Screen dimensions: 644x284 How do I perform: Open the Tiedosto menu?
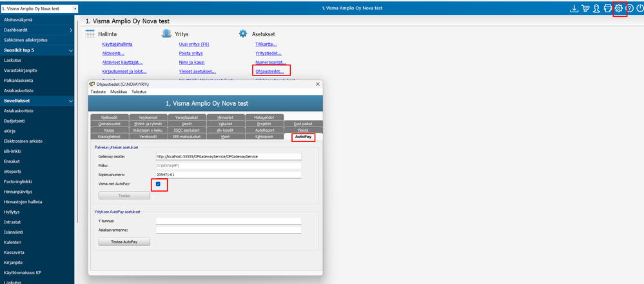[x=98, y=92]
